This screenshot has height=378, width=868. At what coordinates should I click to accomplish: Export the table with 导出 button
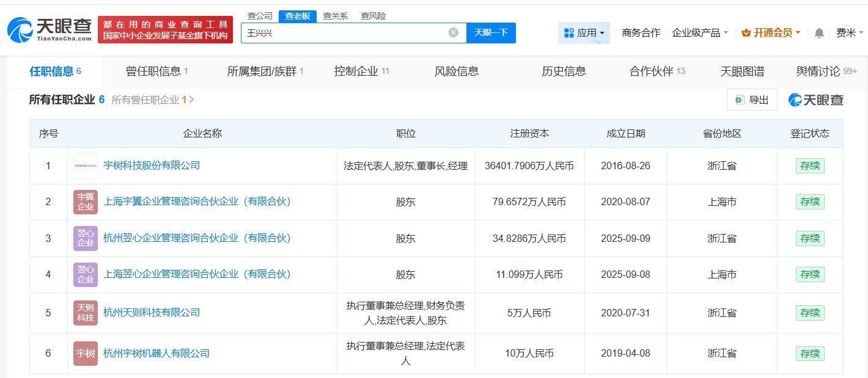[752, 100]
